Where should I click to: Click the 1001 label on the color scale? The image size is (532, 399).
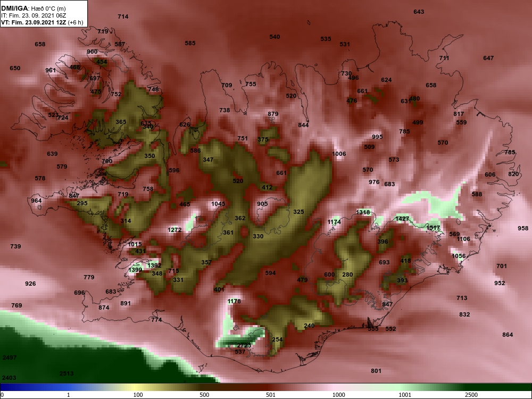[405, 395]
